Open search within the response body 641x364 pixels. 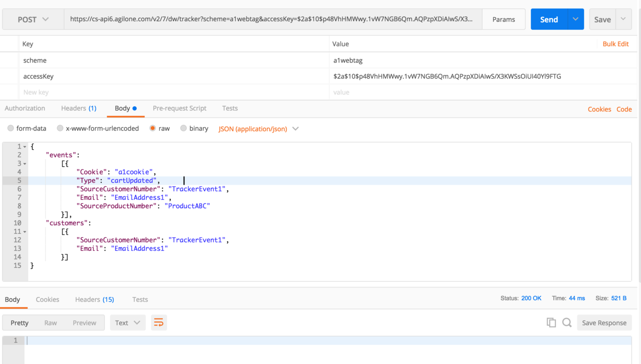point(567,322)
